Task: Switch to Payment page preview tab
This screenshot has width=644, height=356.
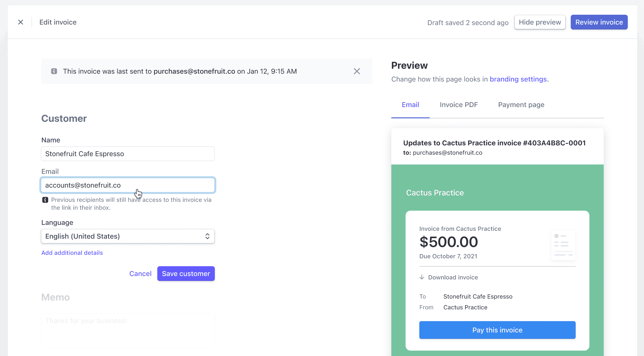Action: tap(521, 105)
